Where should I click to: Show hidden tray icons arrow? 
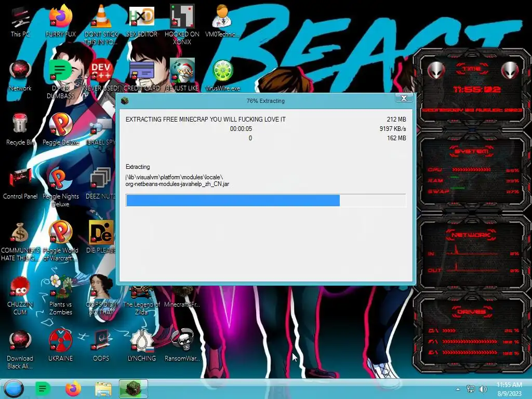tap(458, 389)
